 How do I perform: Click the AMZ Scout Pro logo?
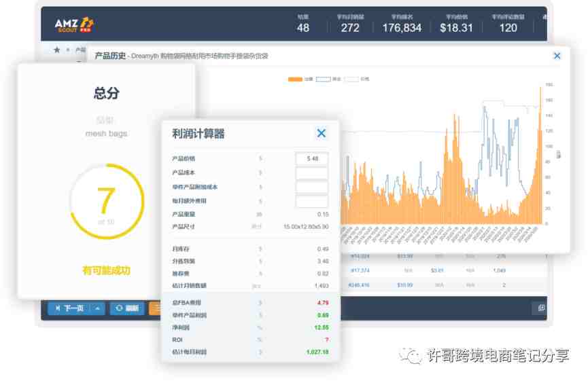pyautogui.click(x=74, y=25)
